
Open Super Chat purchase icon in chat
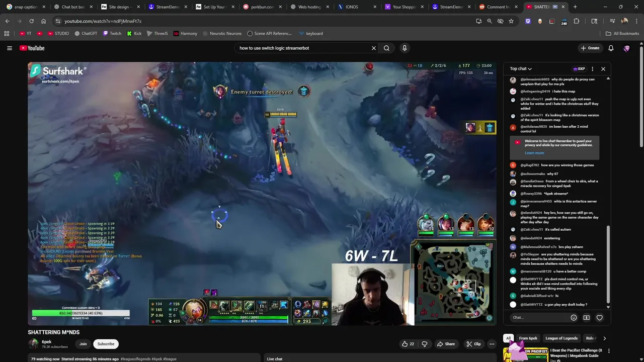586,318
